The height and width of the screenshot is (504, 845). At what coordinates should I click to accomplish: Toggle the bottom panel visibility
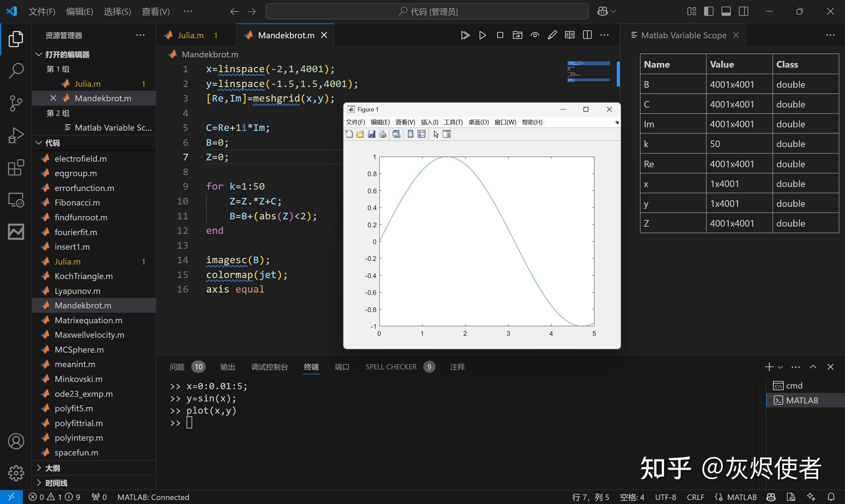click(x=726, y=11)
